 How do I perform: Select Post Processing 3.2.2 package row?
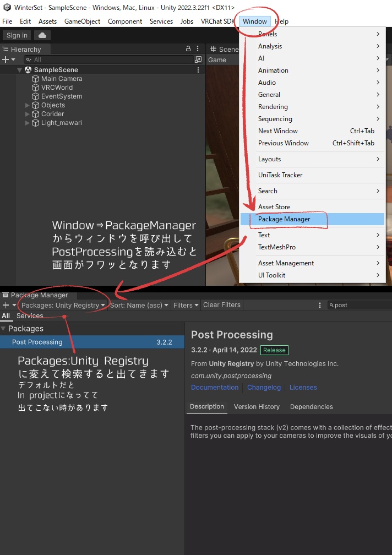tap(92, 342)
